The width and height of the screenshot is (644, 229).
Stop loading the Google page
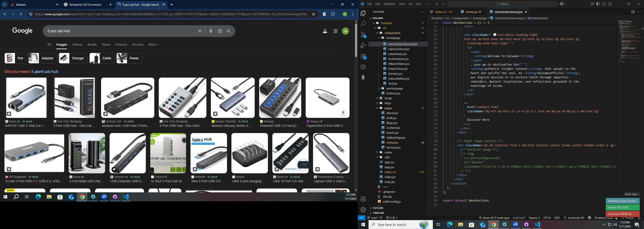(x=21, y=14)
